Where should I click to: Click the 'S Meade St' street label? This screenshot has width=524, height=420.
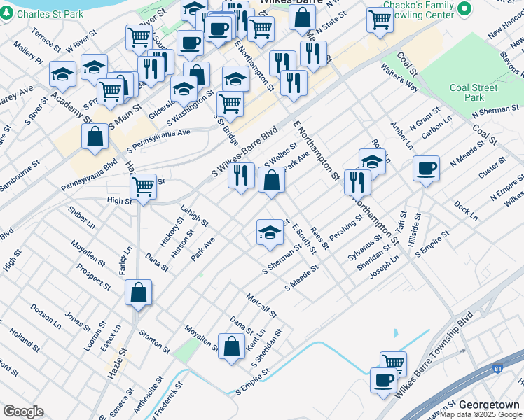(x=302, y=277)
